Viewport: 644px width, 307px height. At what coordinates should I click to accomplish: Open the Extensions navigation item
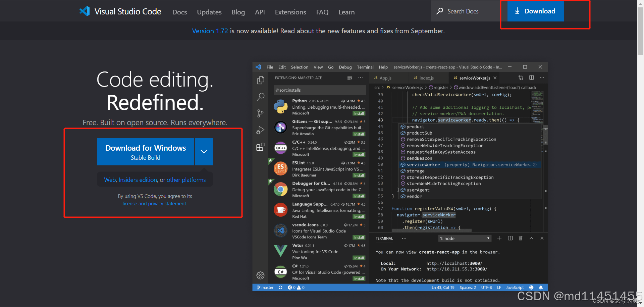[x=290, y=12]
